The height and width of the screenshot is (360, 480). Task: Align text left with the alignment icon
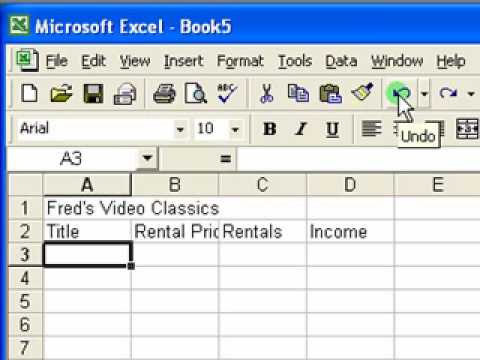pyautogui.click(x=371, y=129)
